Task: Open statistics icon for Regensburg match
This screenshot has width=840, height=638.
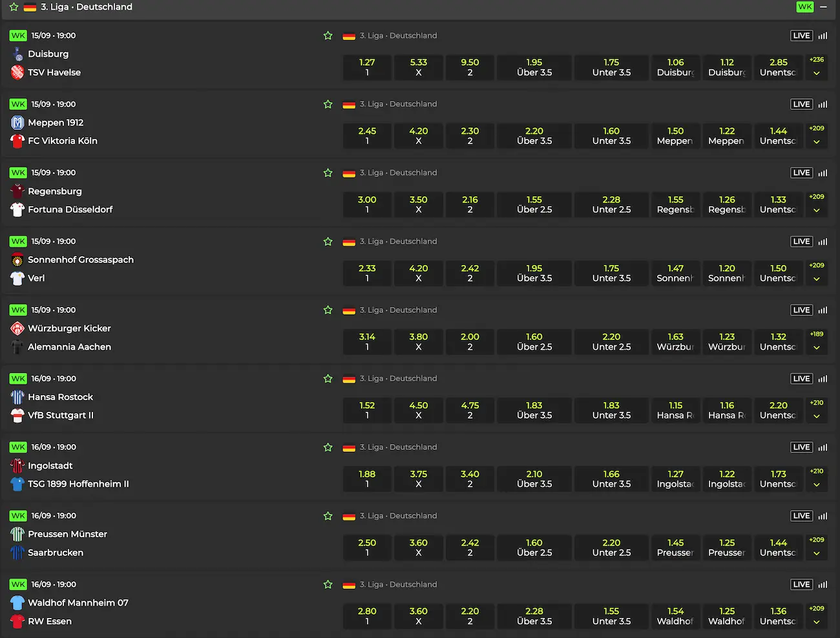Action: (823, 173)
